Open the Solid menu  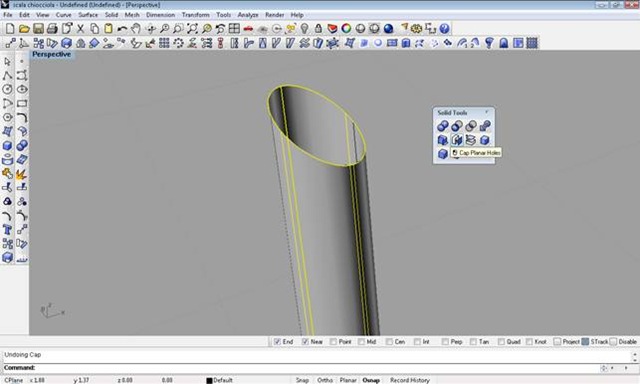(x=111, y=15)
